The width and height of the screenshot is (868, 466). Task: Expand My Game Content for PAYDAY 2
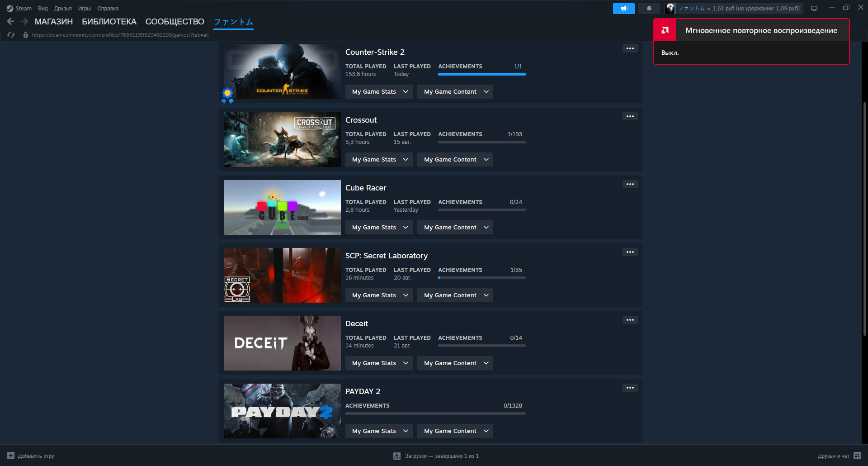pos(455,431)
